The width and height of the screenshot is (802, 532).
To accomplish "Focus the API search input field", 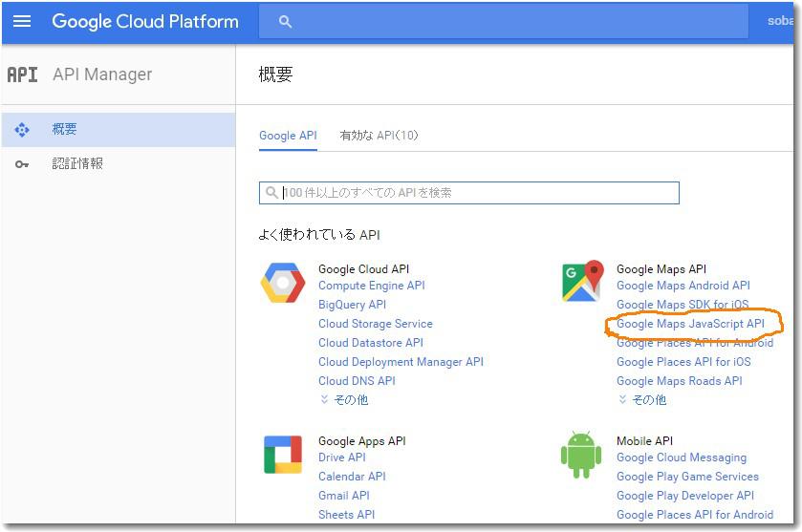I will (x=469, y=193).
